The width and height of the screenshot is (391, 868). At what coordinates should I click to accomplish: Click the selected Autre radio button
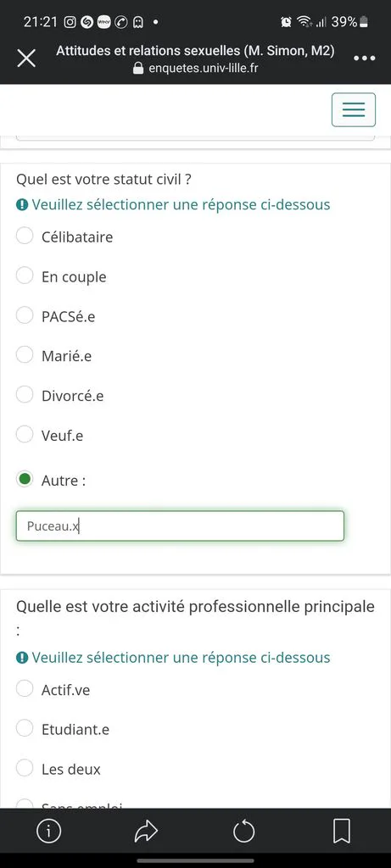click(x=25, y=480)
